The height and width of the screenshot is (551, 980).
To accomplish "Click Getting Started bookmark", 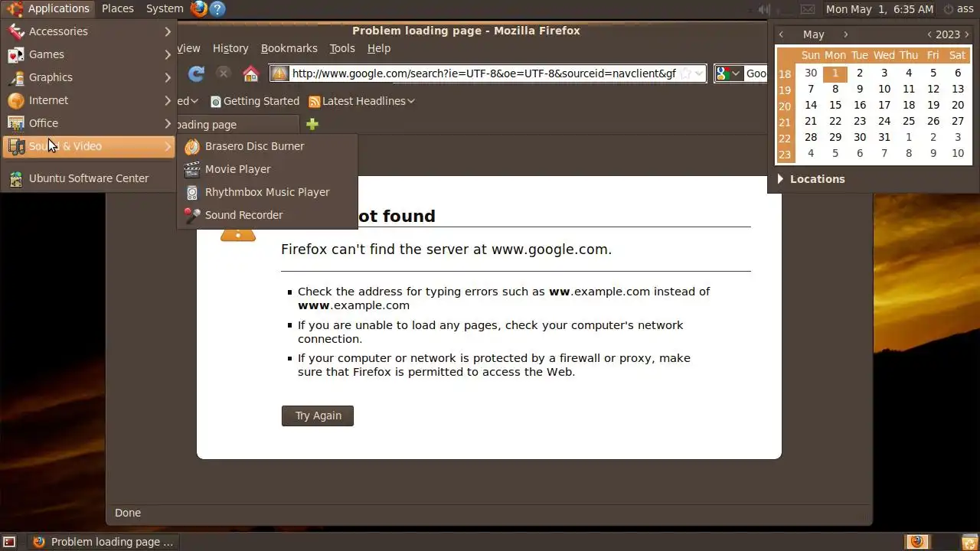I will coord(255,101).
